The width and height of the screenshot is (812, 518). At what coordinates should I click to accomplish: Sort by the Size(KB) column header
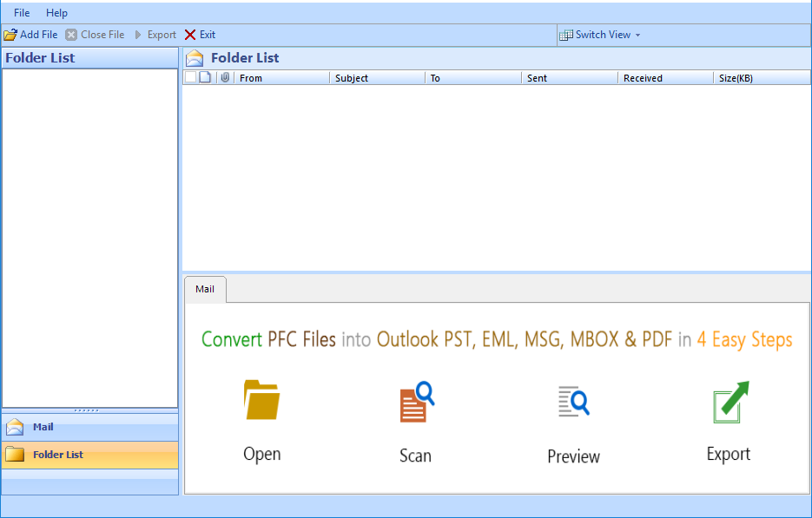pos(762,78)
